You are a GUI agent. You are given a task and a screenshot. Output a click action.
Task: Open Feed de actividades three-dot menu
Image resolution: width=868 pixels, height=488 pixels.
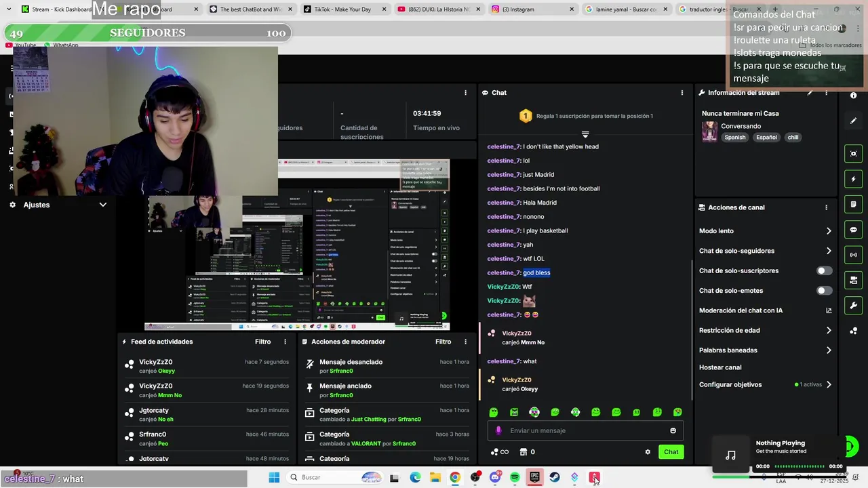(x=285, y=342)
